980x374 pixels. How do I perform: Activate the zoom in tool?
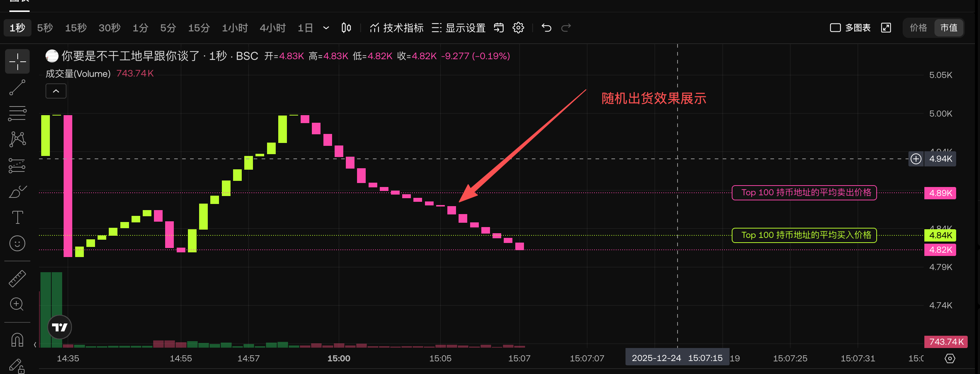pos(17,304)
